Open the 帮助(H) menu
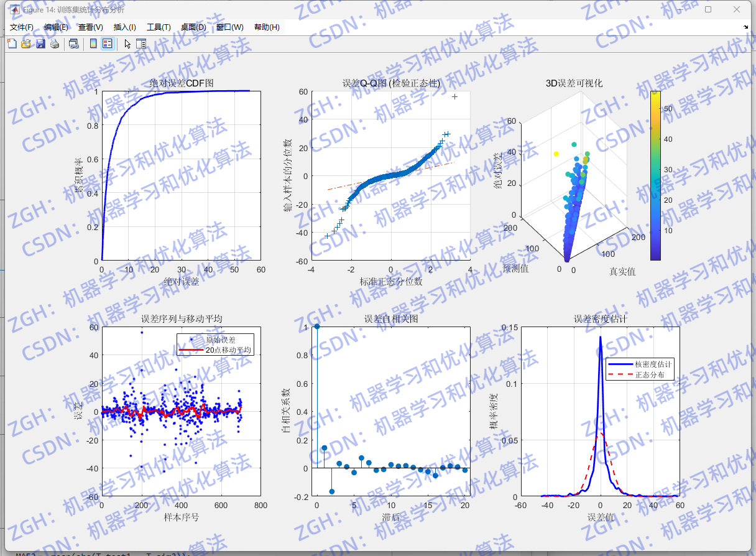The height and width of the screenshot is (556, 756). 267,27
